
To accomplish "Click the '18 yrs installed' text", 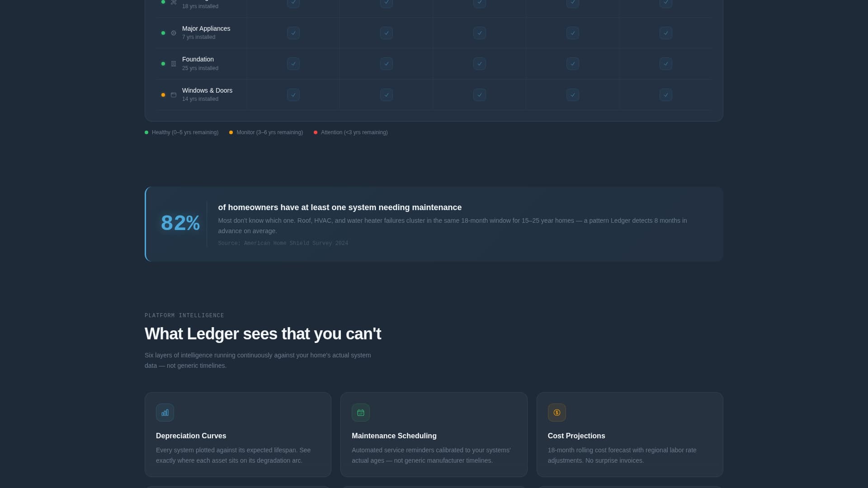I will [200, 6].
